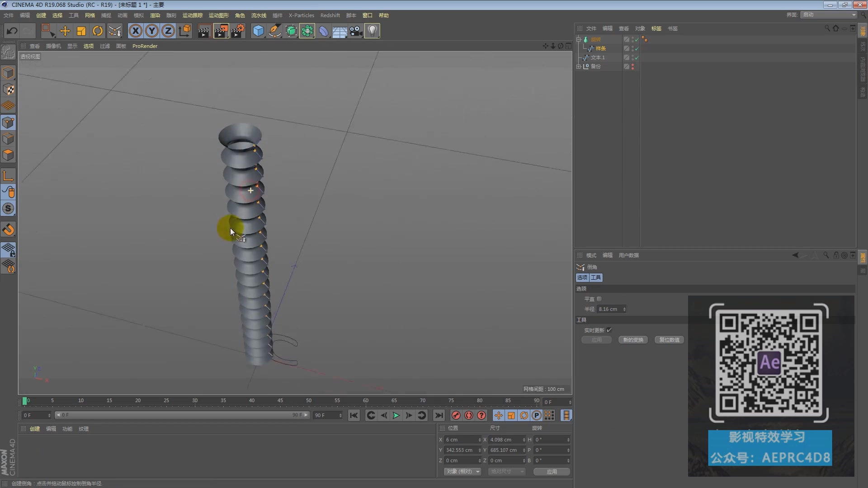Click 对象 dropdown in bottom panel
This screenshot has height=488, width=868.
[x=462, y=471]
